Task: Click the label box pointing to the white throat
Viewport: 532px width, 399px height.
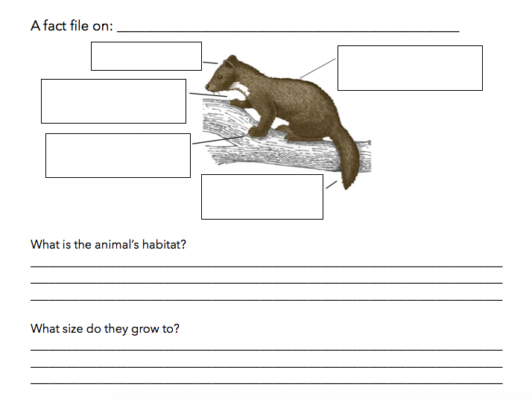Action: pos(113,101)
